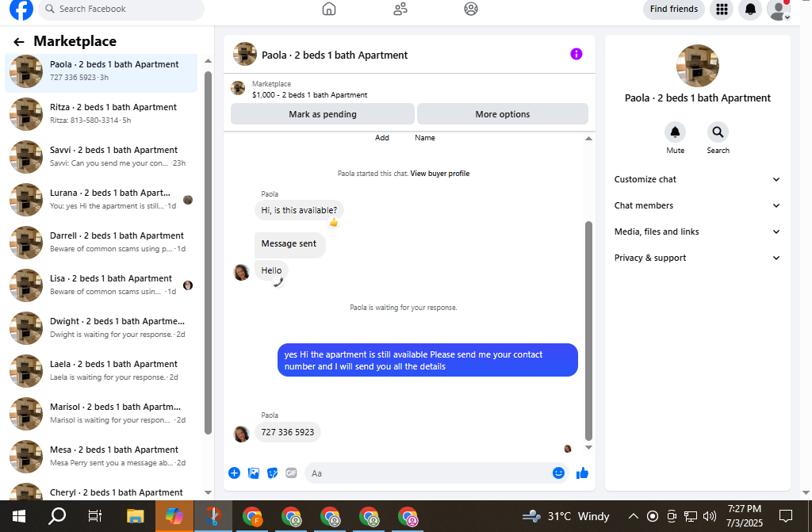The height and width of the screenshot is (532, 812).
Task: Click the conversation list scrollbar
Action: click(x=209, y=253)
